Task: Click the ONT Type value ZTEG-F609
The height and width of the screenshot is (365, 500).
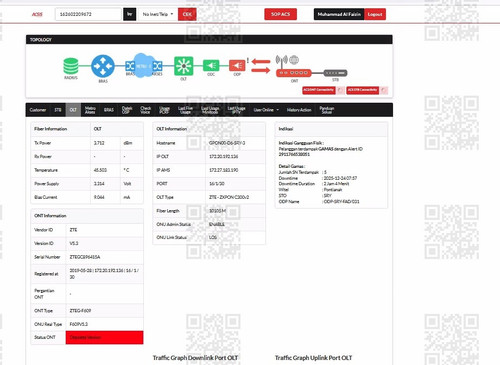Action: (x=80, y=311)
